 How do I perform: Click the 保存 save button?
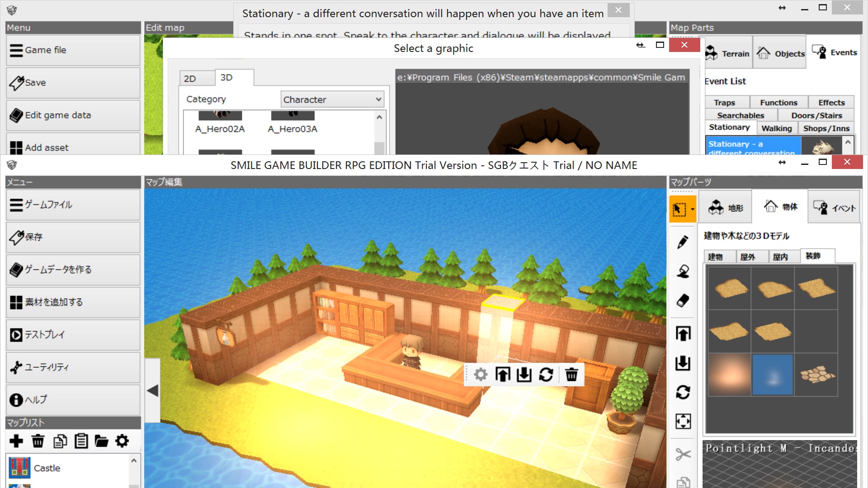pos(73,237)
